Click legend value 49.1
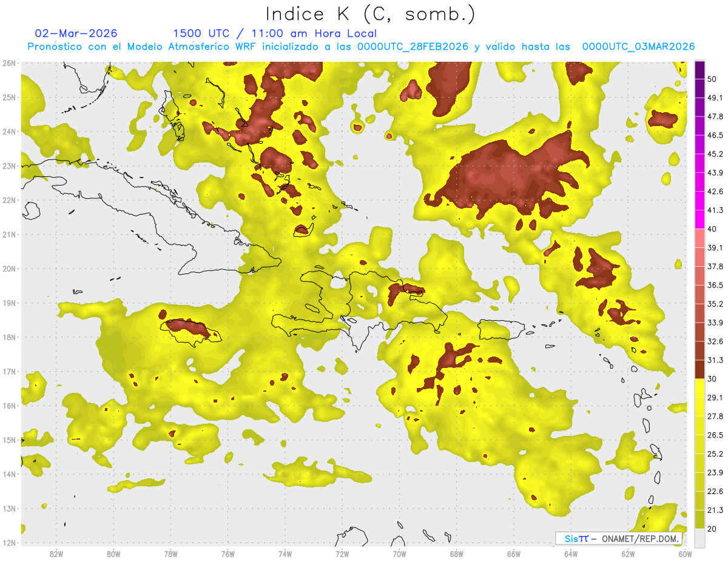 point(716,98)
